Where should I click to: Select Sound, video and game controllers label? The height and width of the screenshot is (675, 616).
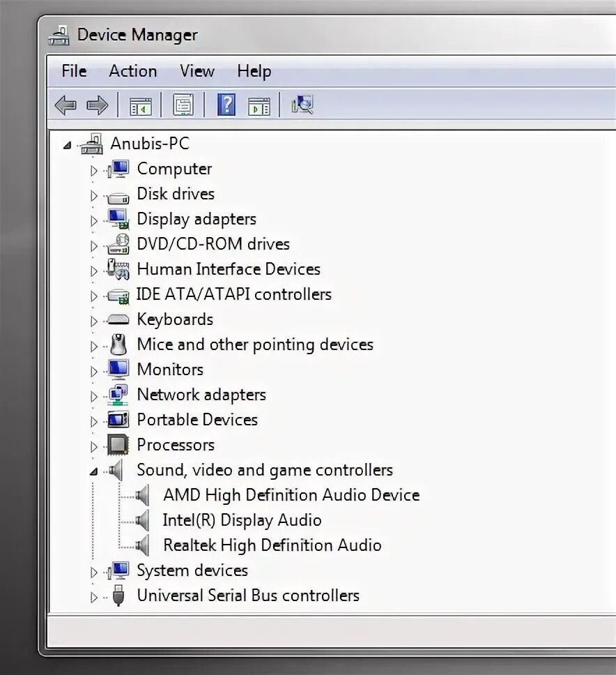[265, 470]
